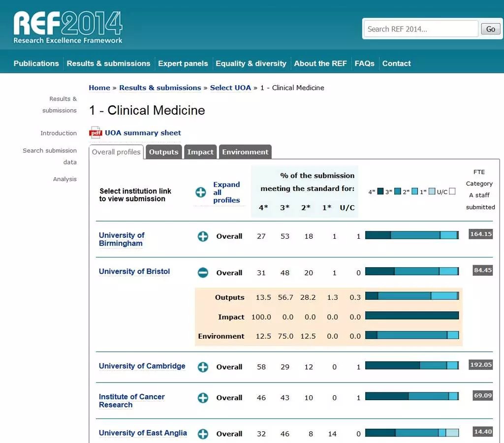Click the plus icon next to Expand all profiles

pos(201,192)
